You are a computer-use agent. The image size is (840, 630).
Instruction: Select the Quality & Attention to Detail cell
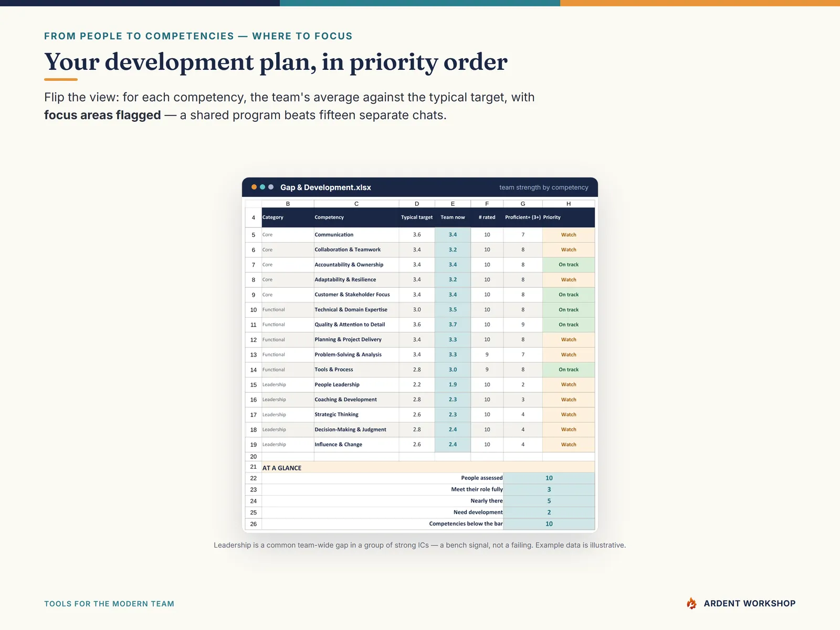[356, 324]
